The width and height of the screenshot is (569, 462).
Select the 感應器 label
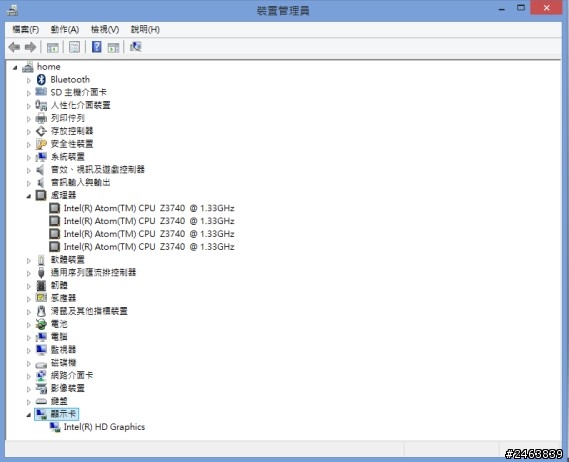[63, 298]
